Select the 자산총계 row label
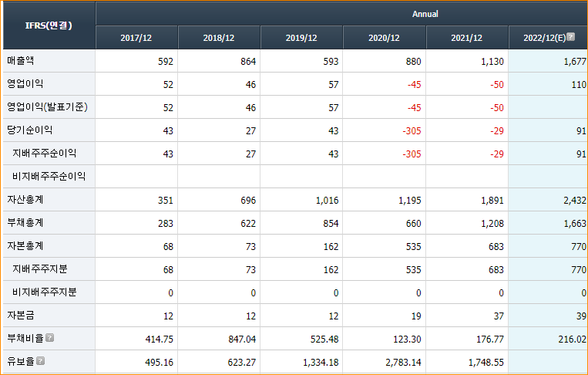The image size is (588, 375). pyautogui.click(x=25, y=199)
